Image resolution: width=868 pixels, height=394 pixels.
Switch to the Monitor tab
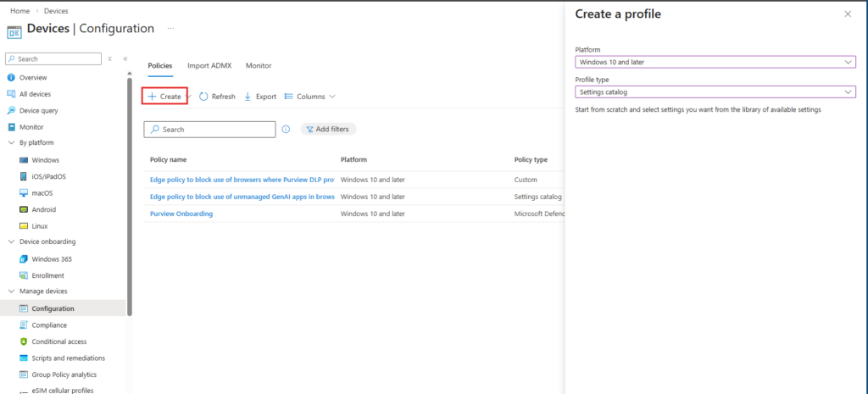(x=259, y=65)
